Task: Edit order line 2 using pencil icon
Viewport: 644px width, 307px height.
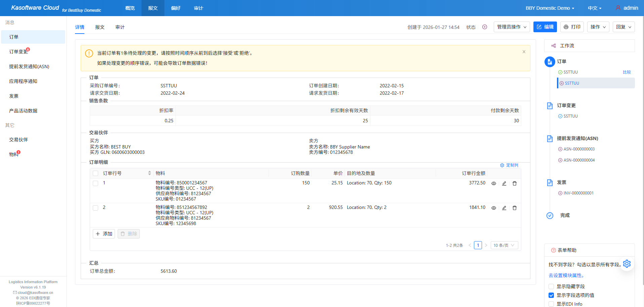Action: (x=504, y=208)
